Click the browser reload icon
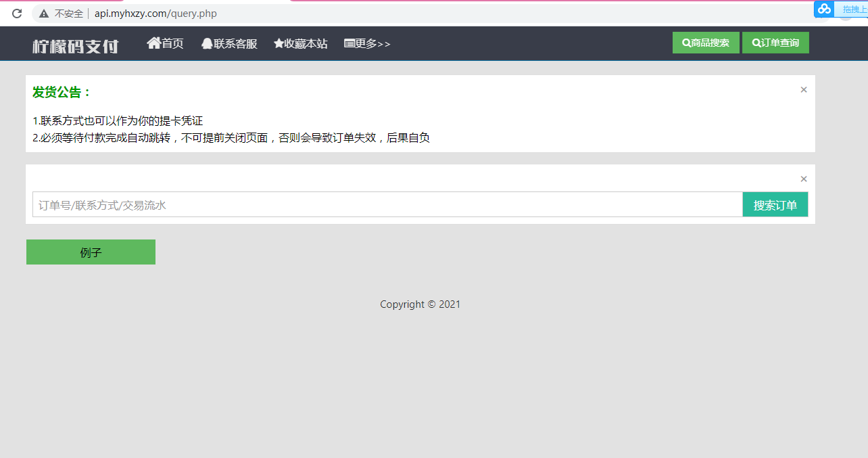The image size is (868, 458). [x=17, y=14]
